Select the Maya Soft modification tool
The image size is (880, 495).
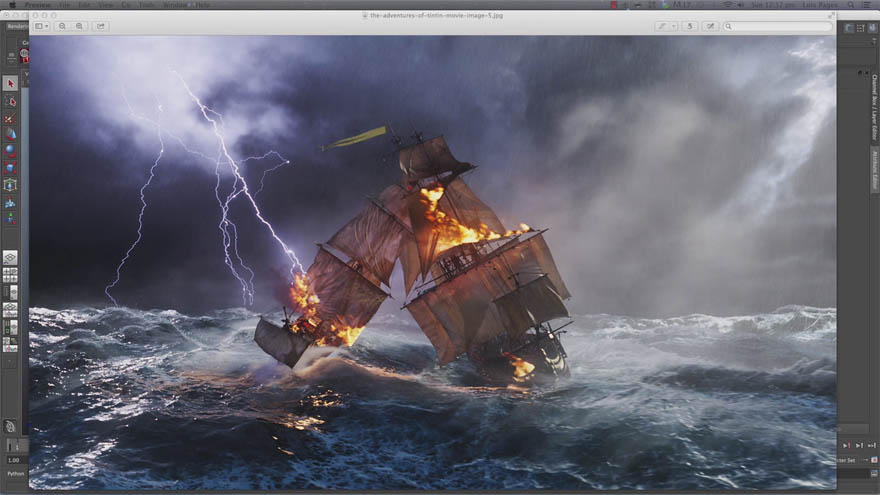10,203
